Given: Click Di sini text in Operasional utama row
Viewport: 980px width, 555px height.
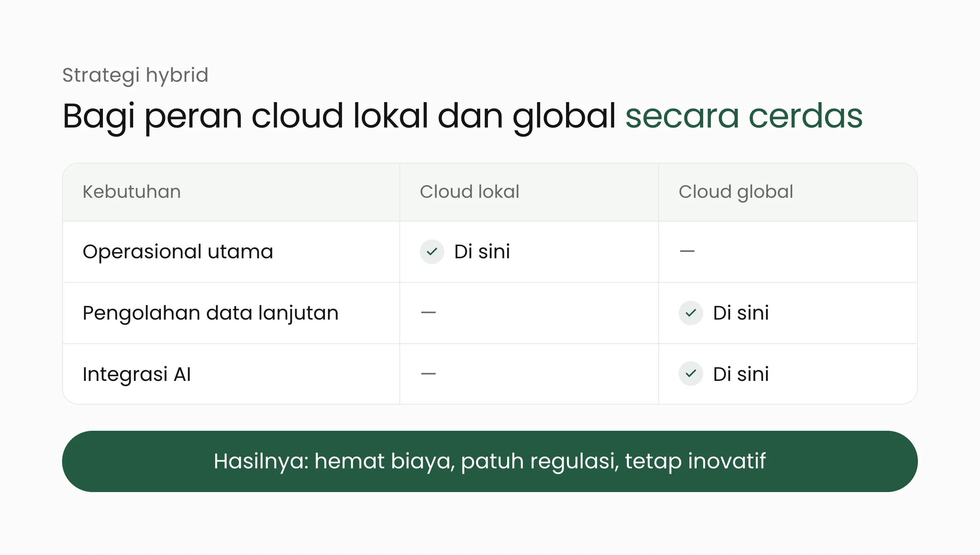Looking at the screenshot, I should pyautogui.click(x=482, y=252).
